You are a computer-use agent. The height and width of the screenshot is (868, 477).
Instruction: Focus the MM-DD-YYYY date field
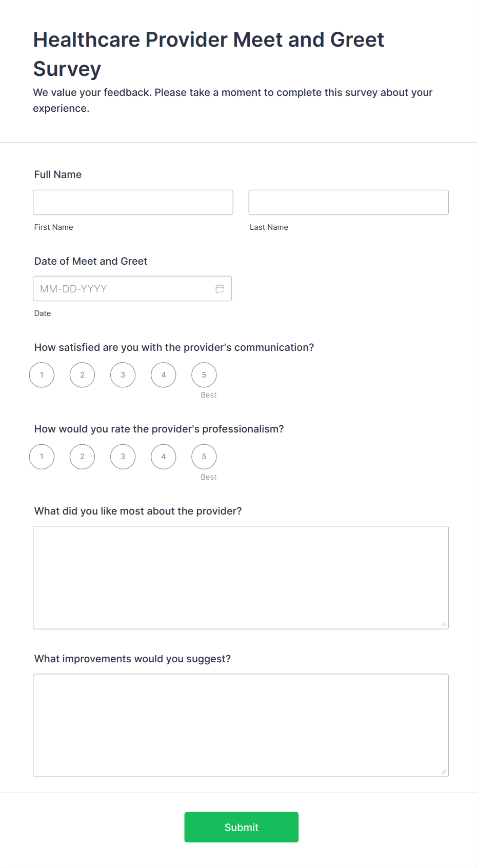tap(123, 289)
